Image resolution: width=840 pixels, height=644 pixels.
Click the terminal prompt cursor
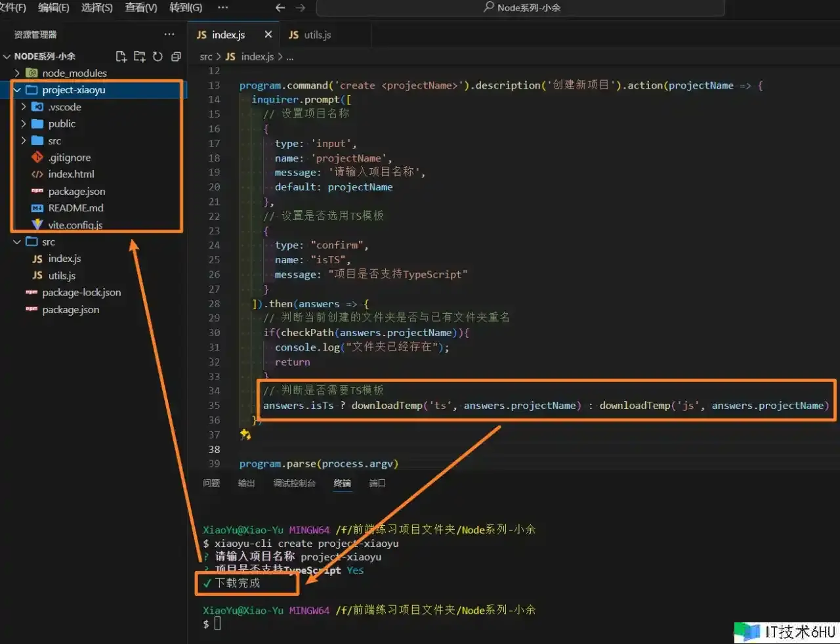tap(217, 624)
